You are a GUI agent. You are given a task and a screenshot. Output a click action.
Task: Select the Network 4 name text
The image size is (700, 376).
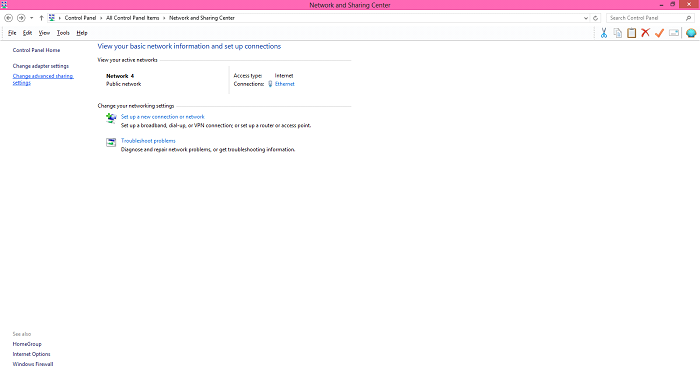[120, 76]
